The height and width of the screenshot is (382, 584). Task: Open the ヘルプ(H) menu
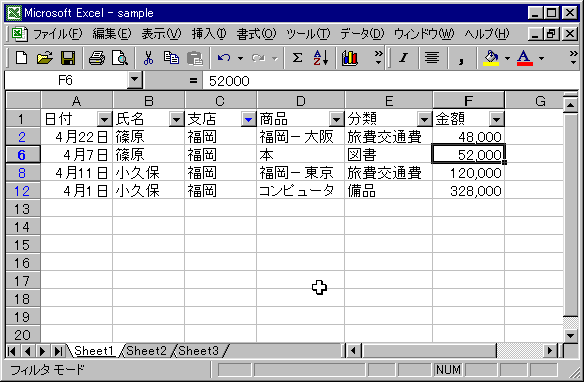(x=487, y=34)
